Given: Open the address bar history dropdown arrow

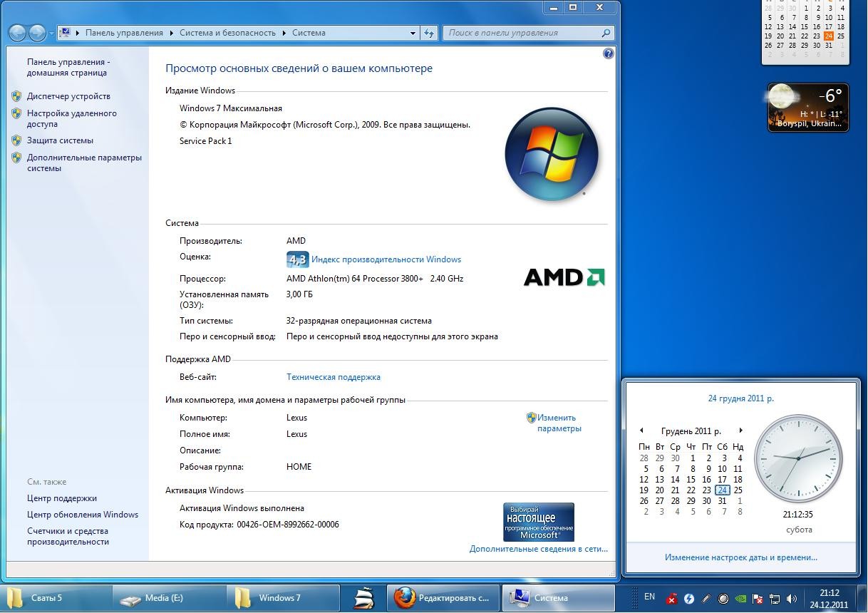Looking at the screenshot, I should [413, 33].
